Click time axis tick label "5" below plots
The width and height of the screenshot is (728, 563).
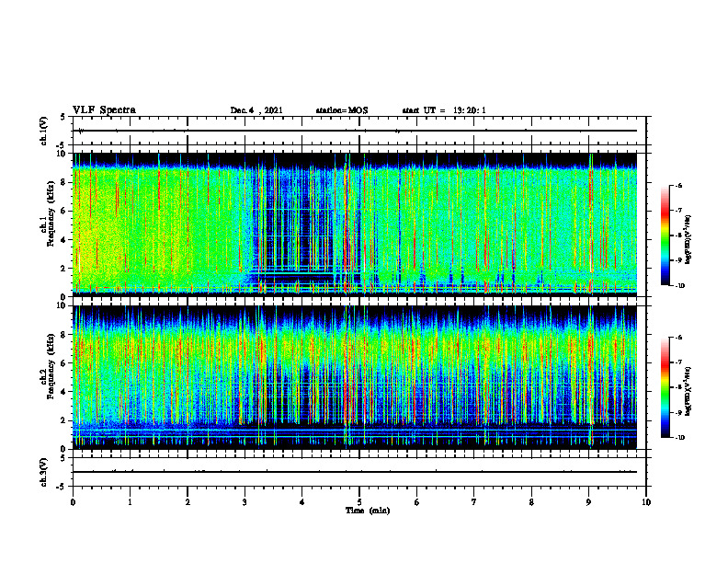359,502
